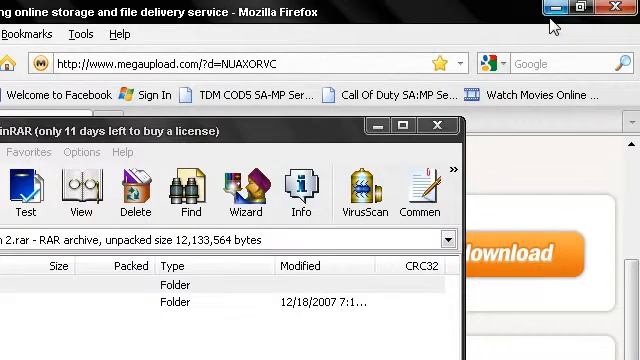
Task: Maximize the WinRAR window
Action: pos(403,125)
